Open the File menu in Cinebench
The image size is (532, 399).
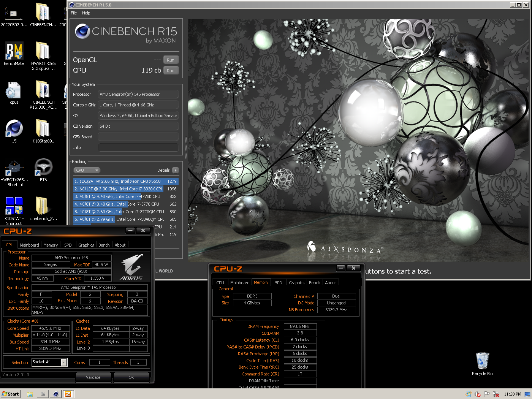pos(74,13)
